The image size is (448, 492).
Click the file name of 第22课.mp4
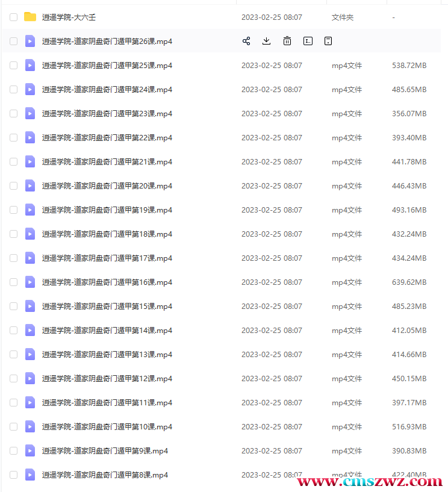click(107, 138)
